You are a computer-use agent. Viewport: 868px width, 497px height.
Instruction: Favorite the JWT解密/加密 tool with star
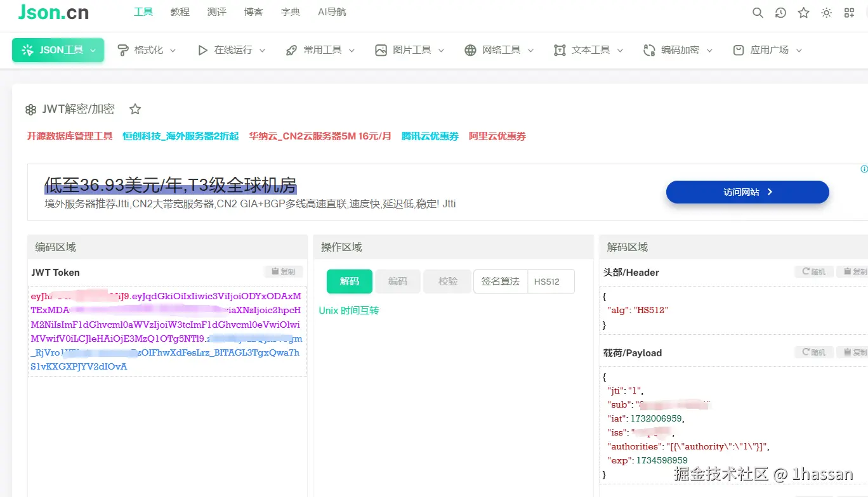pos(135,109)
